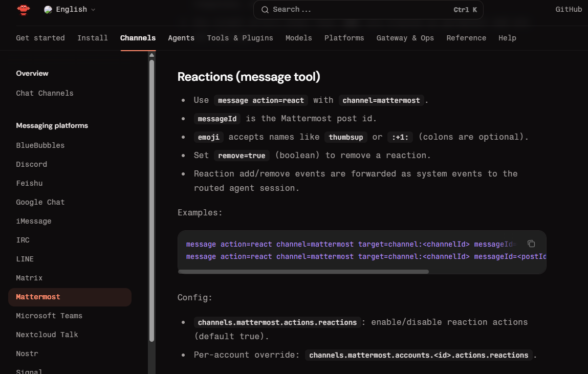Click the code block horizontal scrollbar
Viewport: 588px width, 374px height.
click(x=303, y=272)
